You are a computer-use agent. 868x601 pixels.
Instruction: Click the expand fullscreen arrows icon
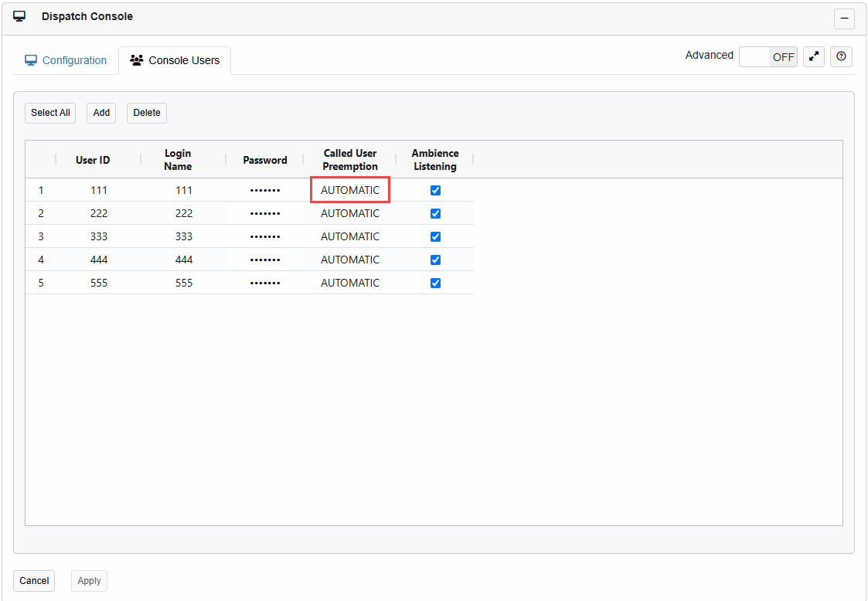tap(813, 56)
